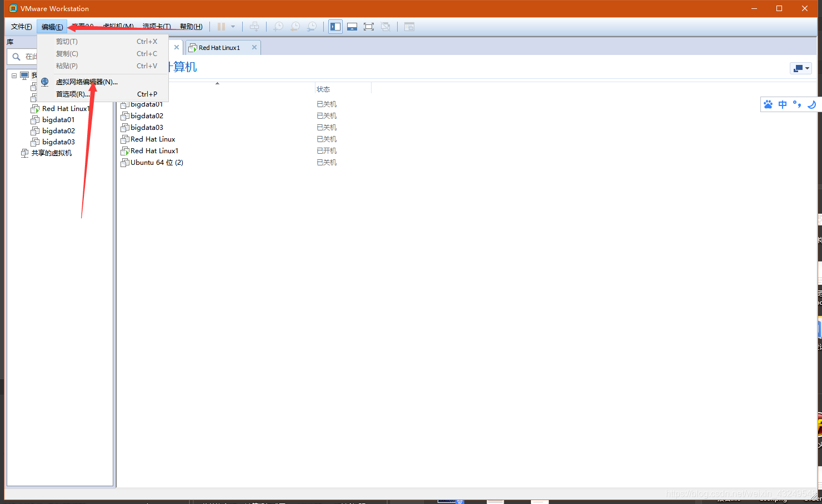
Task: Toggle the thumbnail bar view icon
Action: coord(352,27)
